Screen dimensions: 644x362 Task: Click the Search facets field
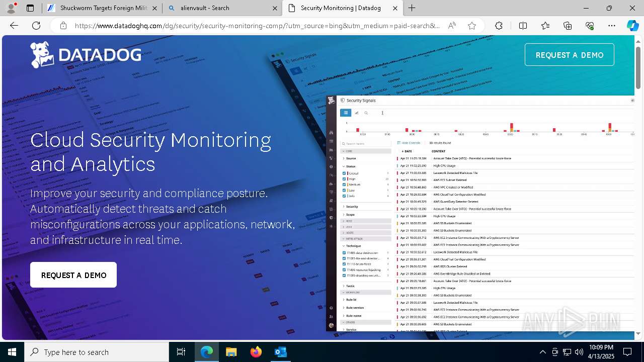coord(366,144)
